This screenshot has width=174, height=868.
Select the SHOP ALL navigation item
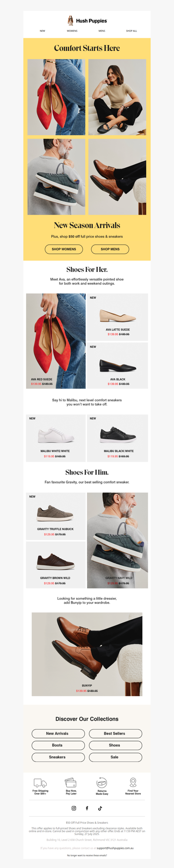point(131,31)
